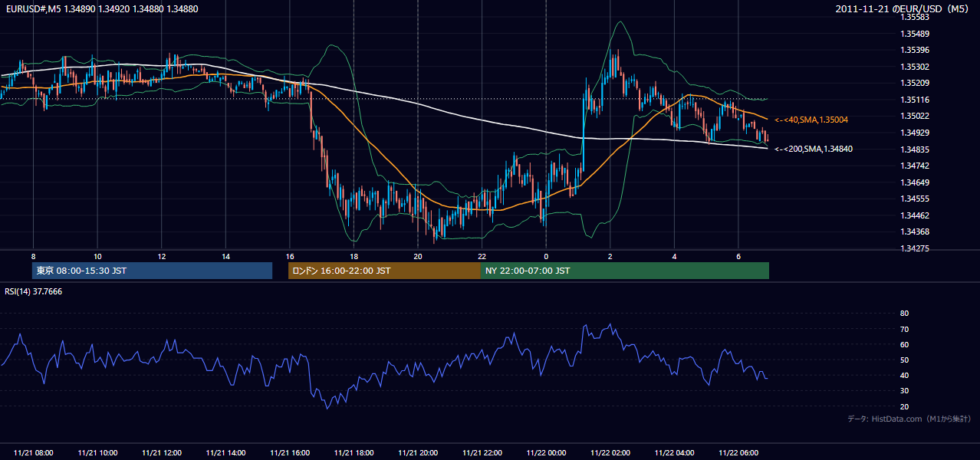
Task: Click RSI scale value 80
Action: pyautogui.click(x=904, y=314)
